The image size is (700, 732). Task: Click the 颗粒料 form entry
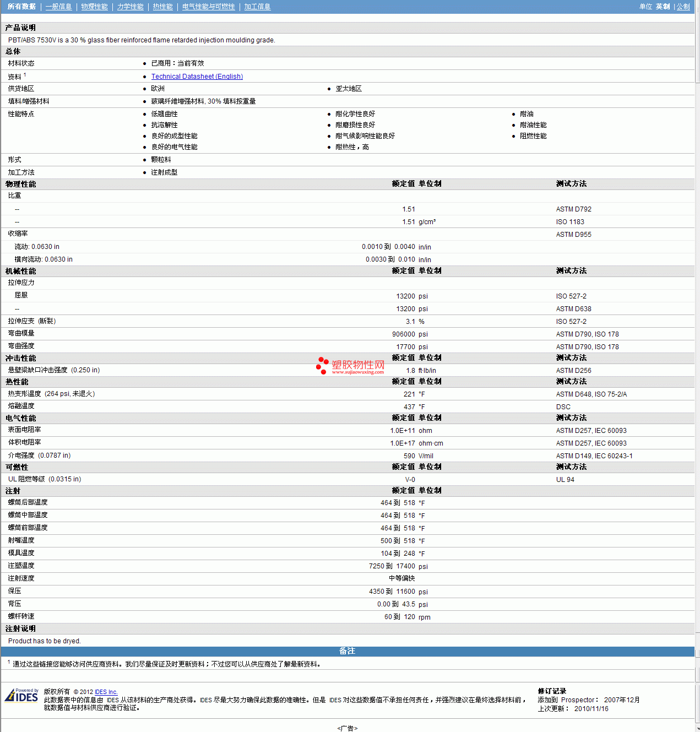[161, 160]
